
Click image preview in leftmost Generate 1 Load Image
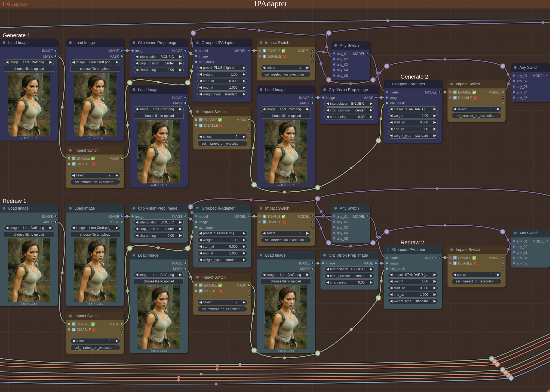point(29,105)
